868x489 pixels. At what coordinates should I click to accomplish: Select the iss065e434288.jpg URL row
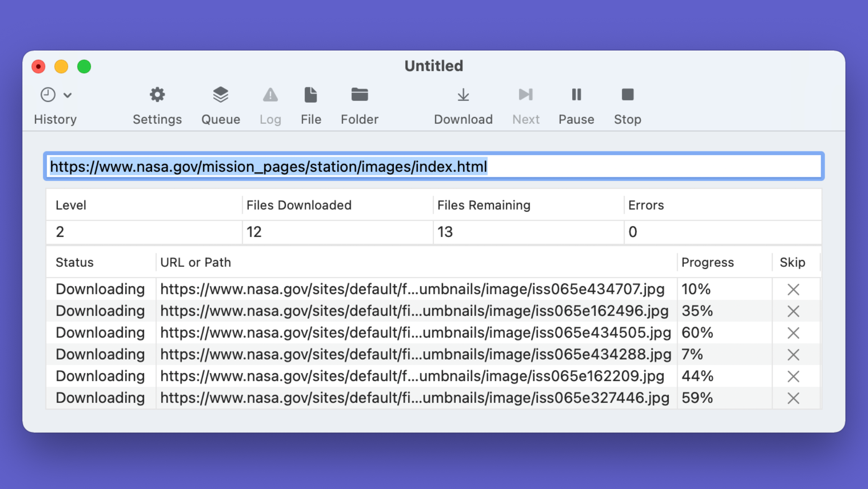[x=415, y=354]
